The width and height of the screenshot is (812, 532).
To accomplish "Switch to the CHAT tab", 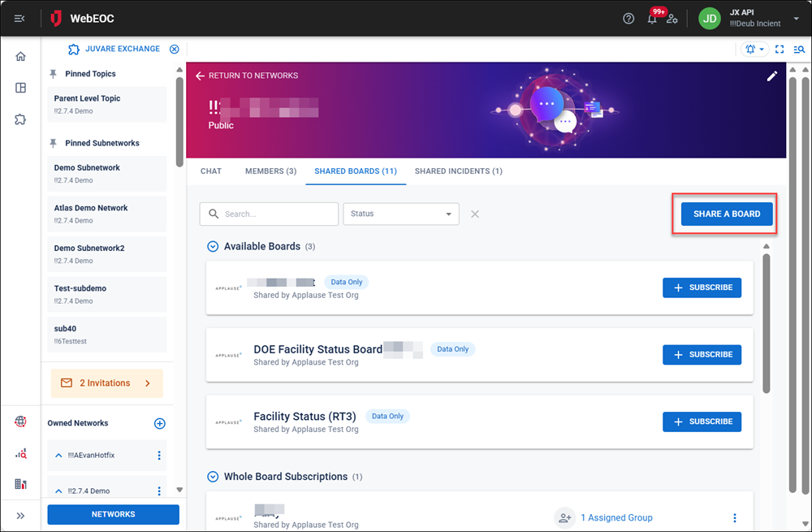I will 211,171.
